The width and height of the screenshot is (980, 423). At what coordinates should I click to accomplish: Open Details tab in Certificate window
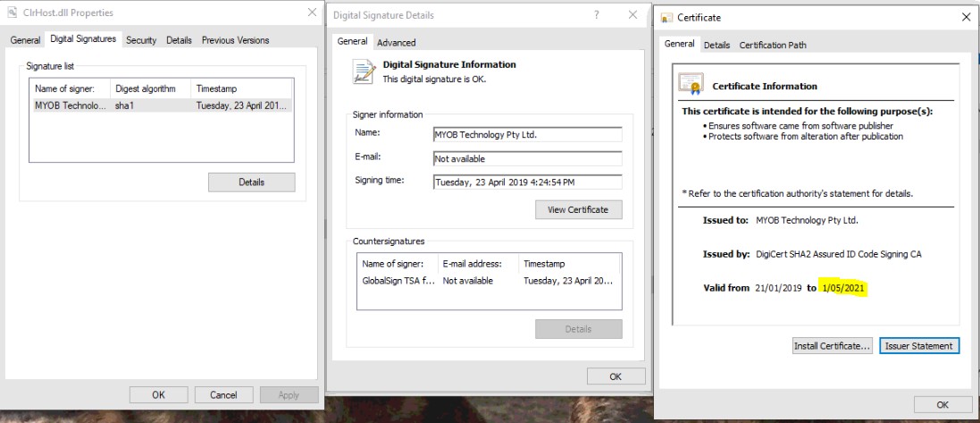(x=716, y=45)
